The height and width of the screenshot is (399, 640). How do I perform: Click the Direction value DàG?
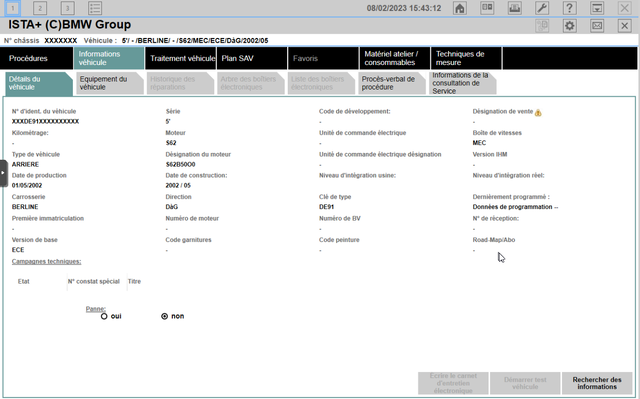point(172,207)
